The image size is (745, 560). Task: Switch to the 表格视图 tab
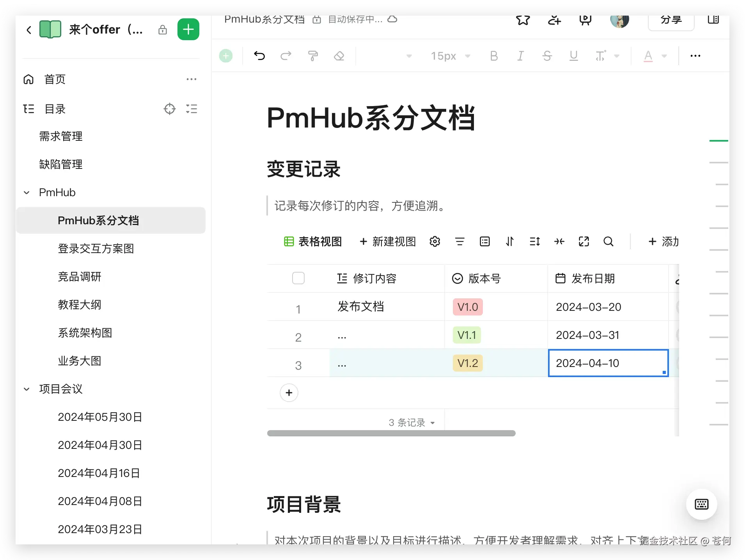(313, 242)
